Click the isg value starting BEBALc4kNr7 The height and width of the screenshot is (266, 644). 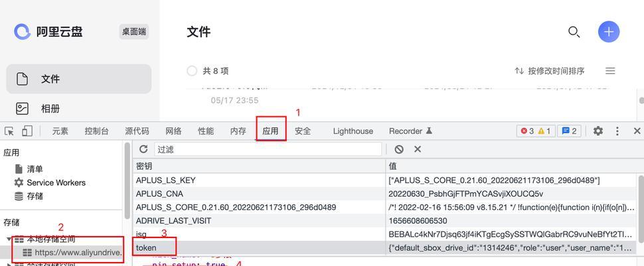point(511,234)
